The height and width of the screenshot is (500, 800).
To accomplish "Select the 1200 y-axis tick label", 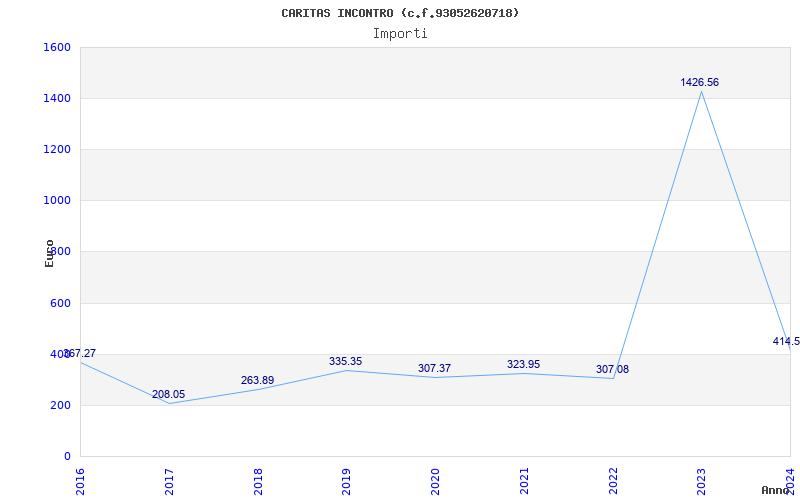I will coord(57,149).
